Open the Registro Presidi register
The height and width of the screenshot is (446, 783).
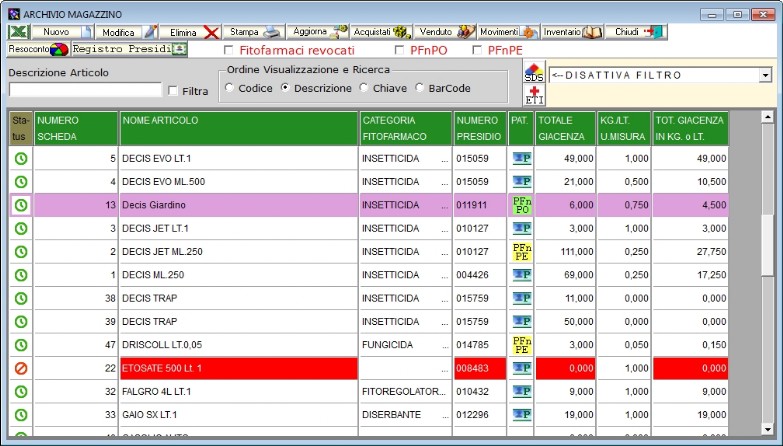click(129, 49)
